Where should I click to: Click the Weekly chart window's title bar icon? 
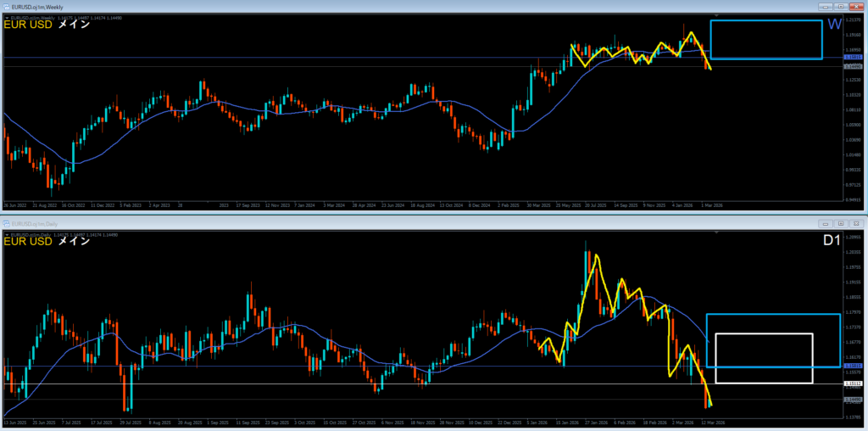pos(7,7)
